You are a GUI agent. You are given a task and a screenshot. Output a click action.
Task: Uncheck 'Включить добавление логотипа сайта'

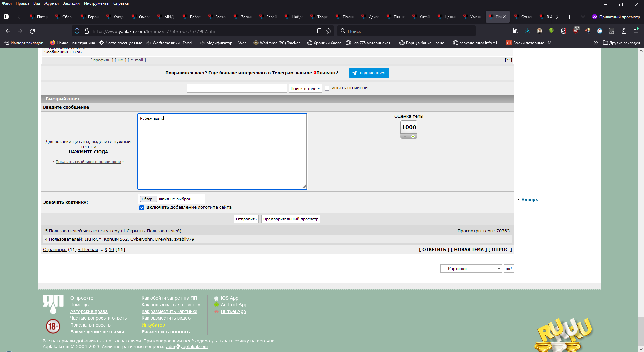tap(142, 208)
